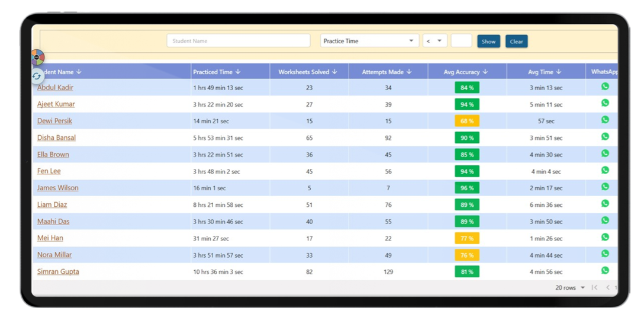The image size is (644, 320).
Task: Sort Worksheets Solved column with arrow
Action: [334, 72]
